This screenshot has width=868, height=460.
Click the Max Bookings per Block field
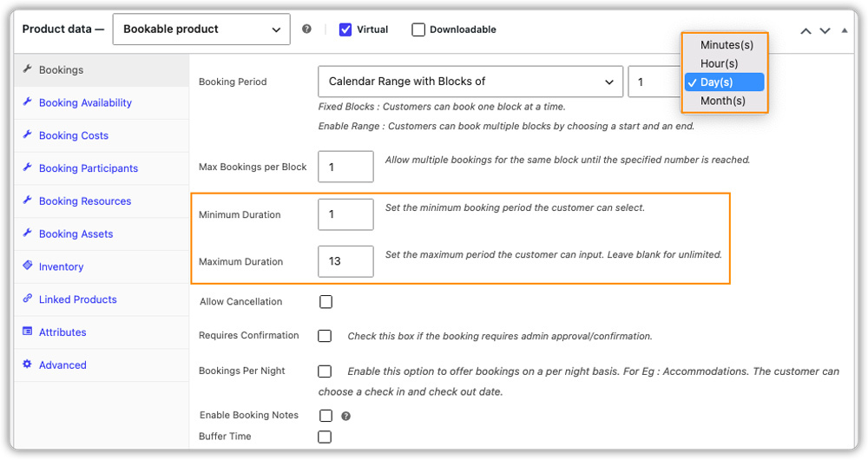346,167
